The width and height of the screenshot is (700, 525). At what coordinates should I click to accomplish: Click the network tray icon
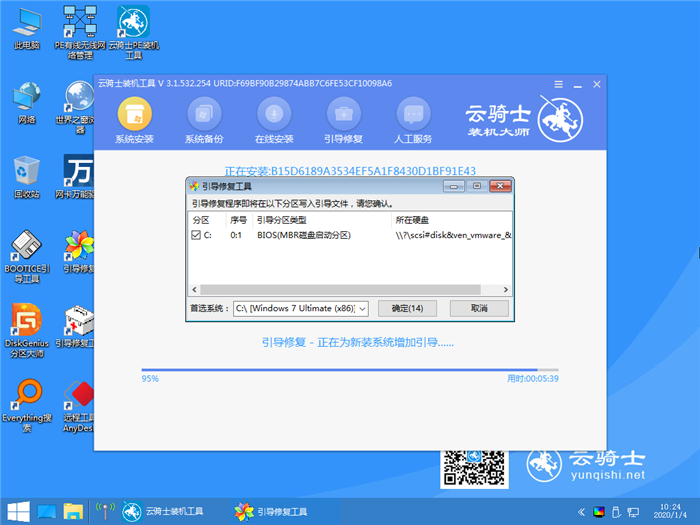633,512
